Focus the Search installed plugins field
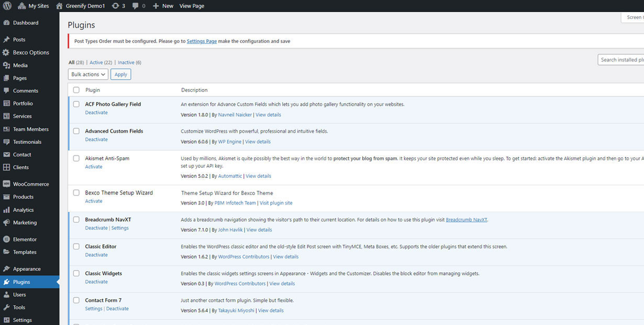 pyautogui.click(x=621, y=60)
